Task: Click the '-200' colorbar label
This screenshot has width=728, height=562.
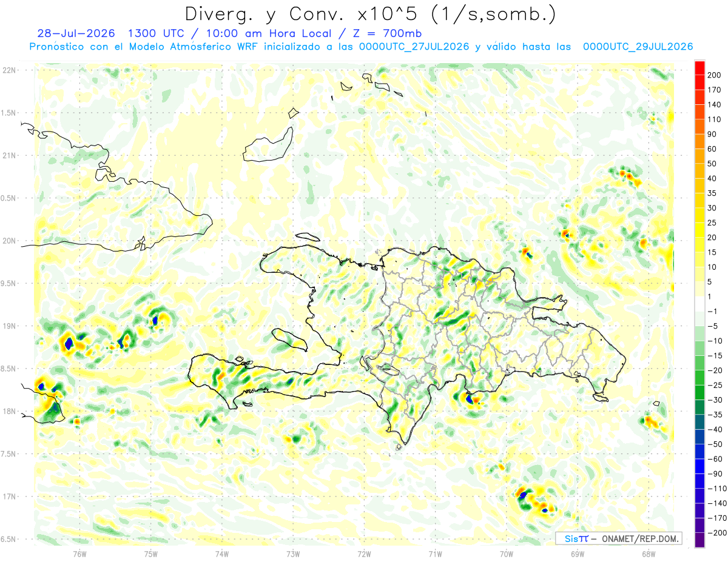Action: coord(717,533)
